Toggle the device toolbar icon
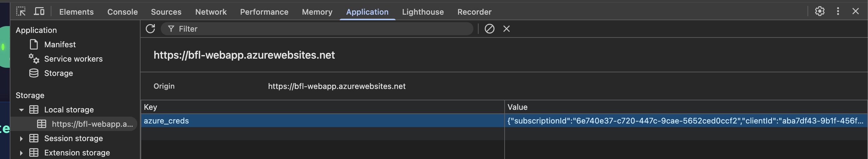Screen dimensions: 868x159 point(39,11)
